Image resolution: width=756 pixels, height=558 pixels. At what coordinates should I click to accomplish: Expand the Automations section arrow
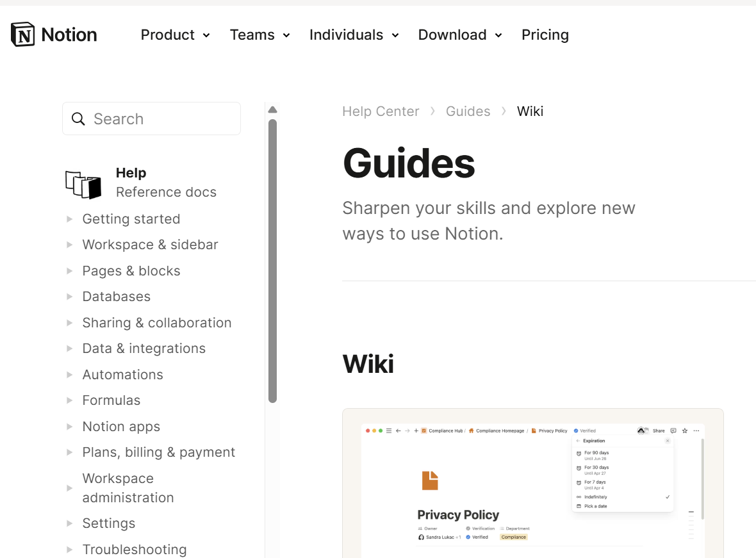[69, 375]
